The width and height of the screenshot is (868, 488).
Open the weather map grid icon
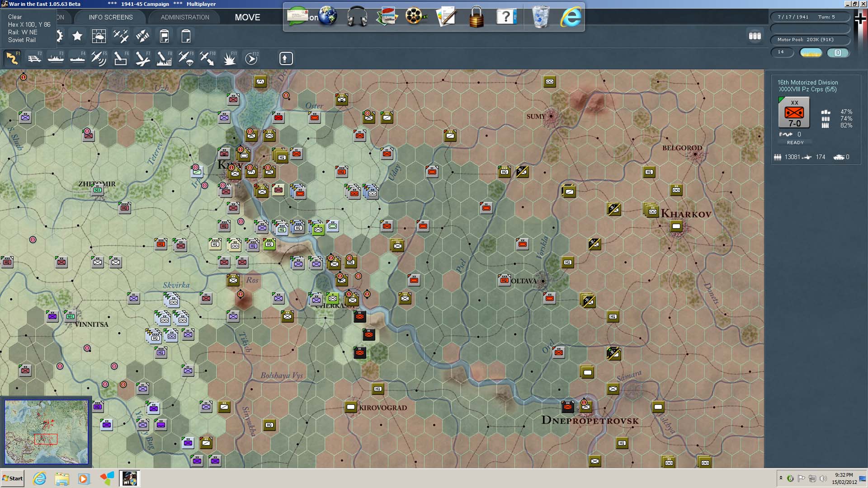point(99,36)
